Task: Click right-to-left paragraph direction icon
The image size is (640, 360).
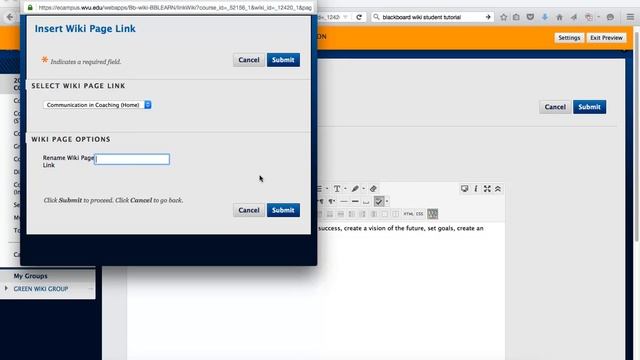Action: click(x=332, y=201)
